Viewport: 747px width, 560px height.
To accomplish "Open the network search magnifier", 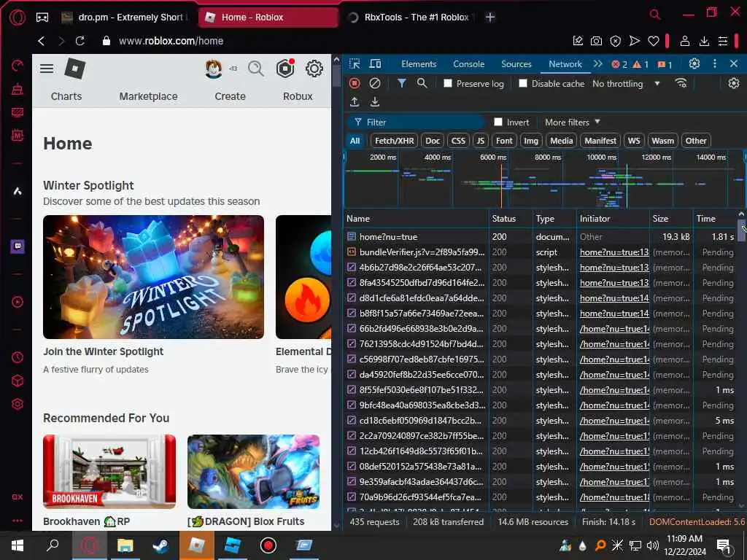I will click(422, 83).
